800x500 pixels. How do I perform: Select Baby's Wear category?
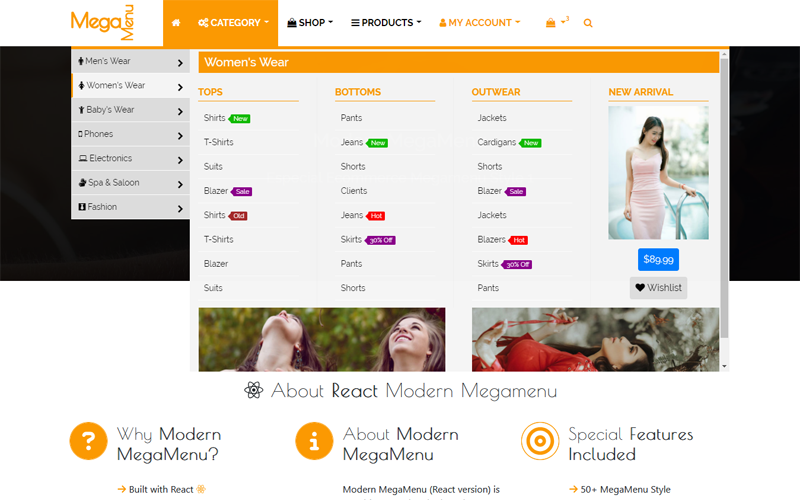(x=131, y=110)
